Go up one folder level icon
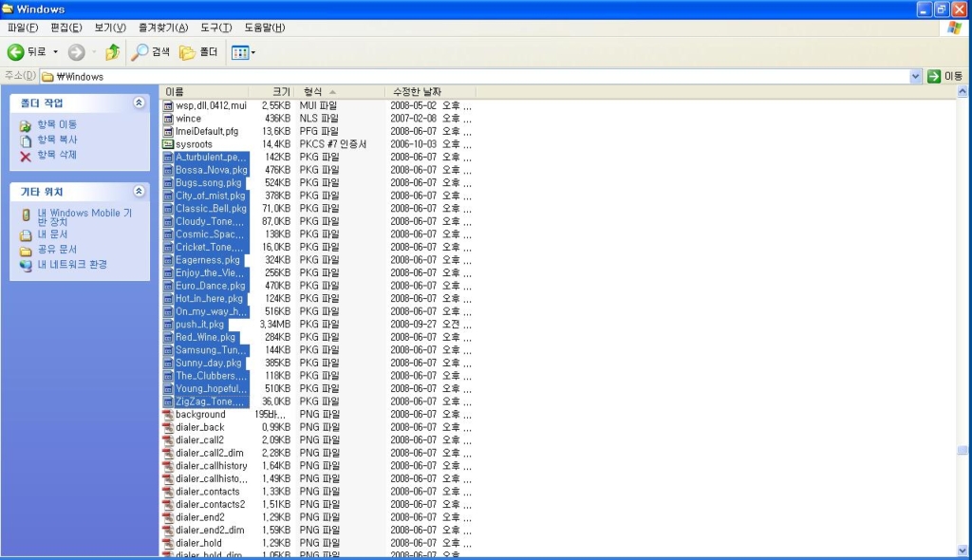 112,52
